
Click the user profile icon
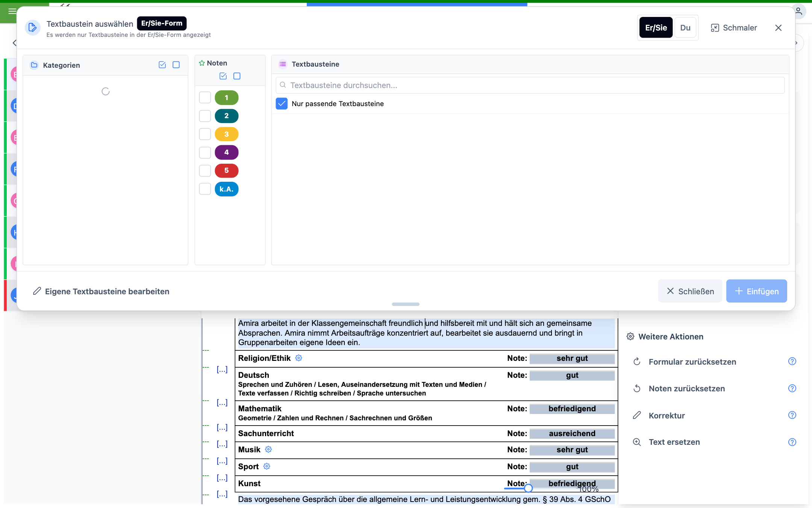pos(798,11)
